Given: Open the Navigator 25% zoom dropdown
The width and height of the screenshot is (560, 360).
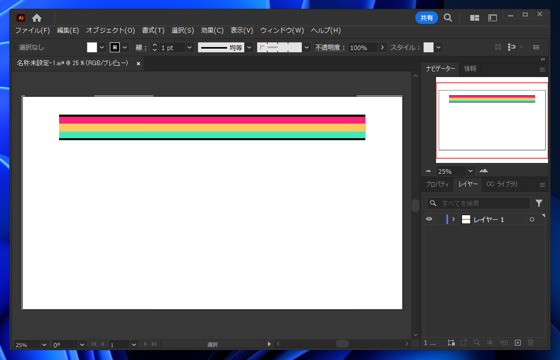Looking at the screenshot, I should click(x=470, y=171).
